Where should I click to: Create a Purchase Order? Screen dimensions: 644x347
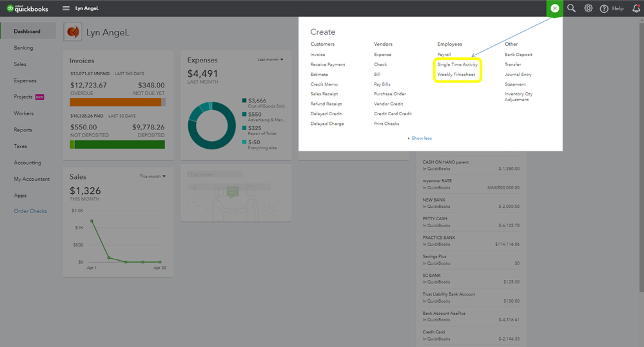click(390, 94)
